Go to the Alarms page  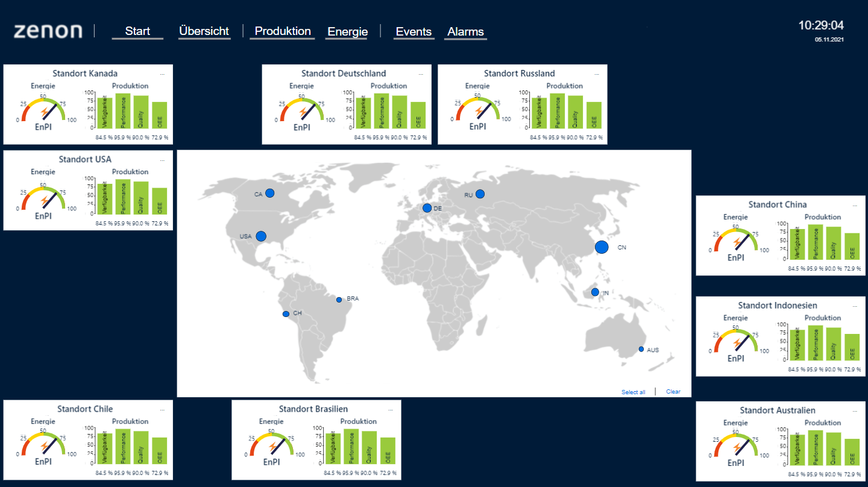465,32
